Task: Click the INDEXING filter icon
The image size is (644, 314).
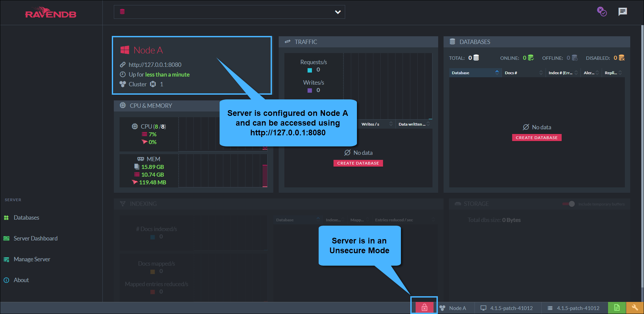Action: click(x=123, y=204)
